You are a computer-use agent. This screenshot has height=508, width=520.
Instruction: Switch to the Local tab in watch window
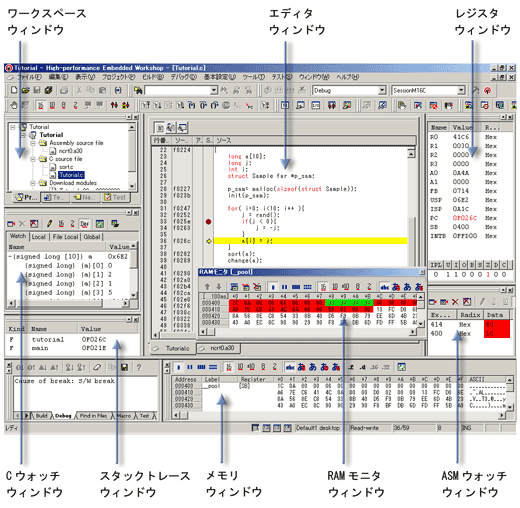[x=39, y=237]
